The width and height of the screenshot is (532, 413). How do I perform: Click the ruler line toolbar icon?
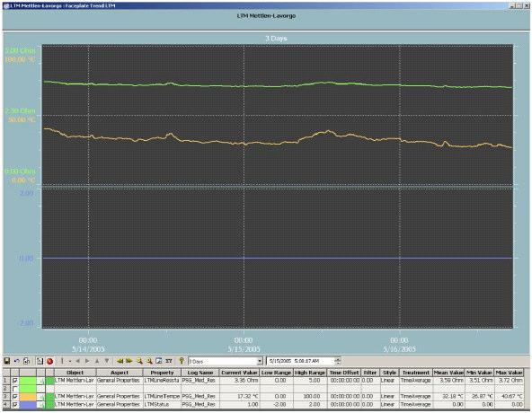click(62, 361)
